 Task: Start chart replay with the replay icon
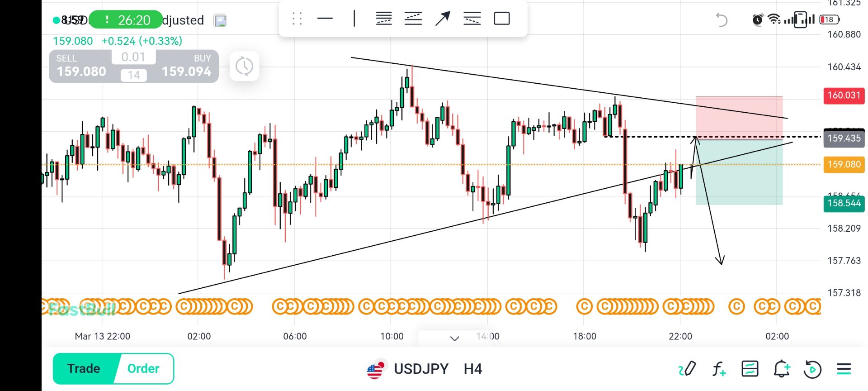pos(812,369)
